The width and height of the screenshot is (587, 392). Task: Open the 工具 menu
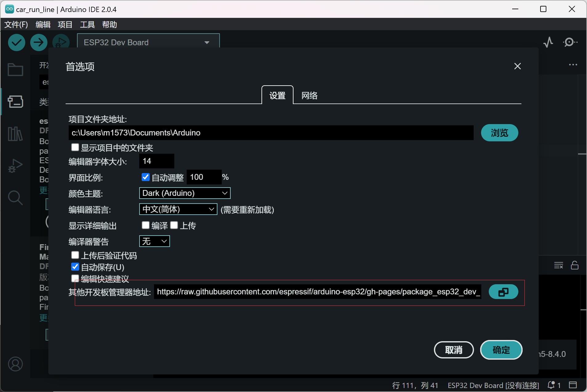[87, 25]
